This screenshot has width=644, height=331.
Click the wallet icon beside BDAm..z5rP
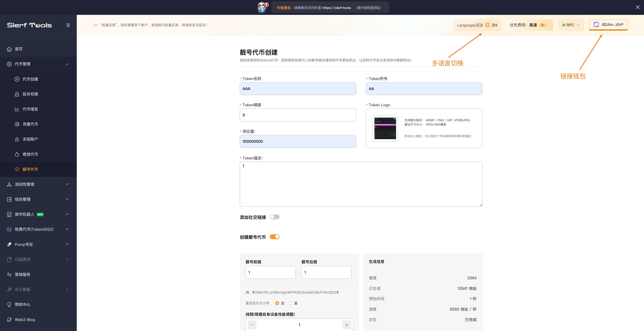(596, 25)
